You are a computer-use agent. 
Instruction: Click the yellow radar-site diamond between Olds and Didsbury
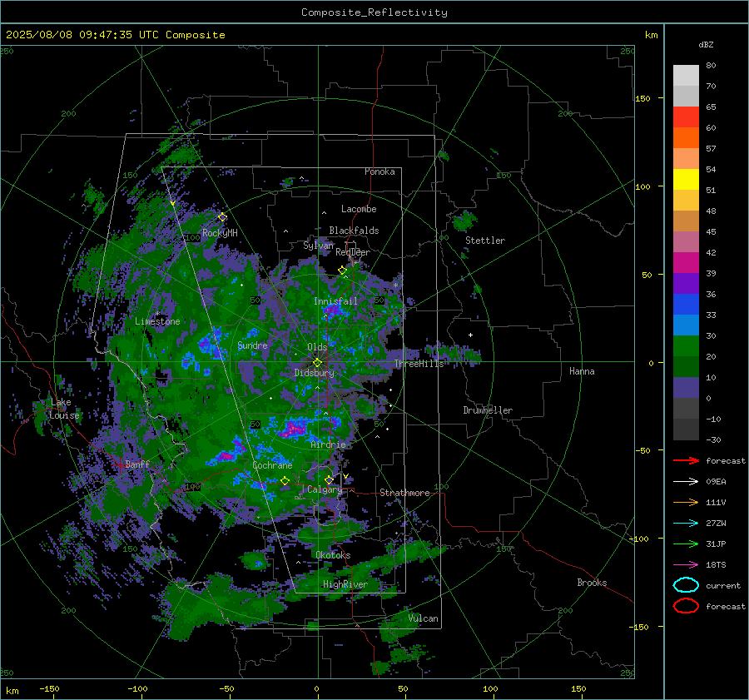(317, 363)
